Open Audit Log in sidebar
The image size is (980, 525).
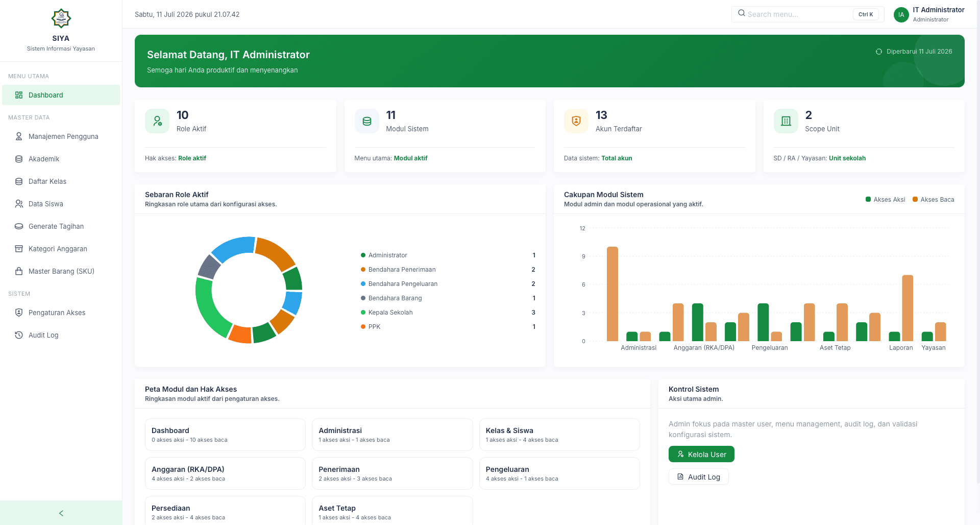pyautogui.click(x=61, y=335)
